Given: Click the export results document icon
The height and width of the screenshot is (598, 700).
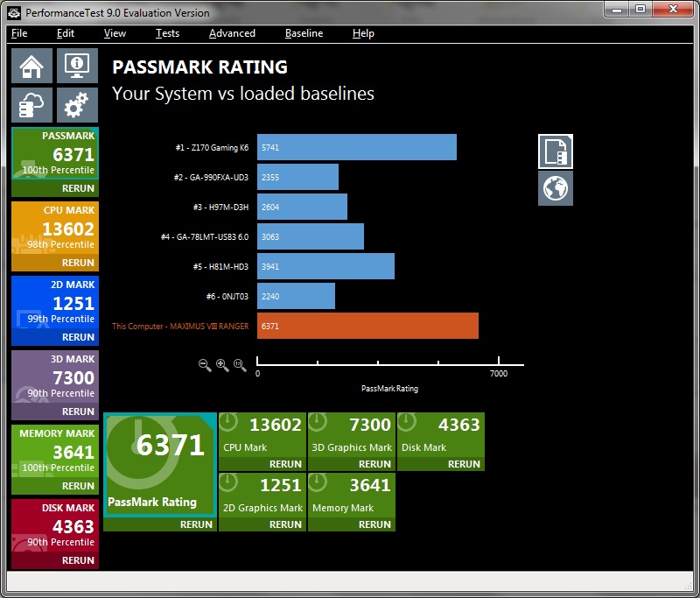Looking at the screenshot, I should coord(556,151).
